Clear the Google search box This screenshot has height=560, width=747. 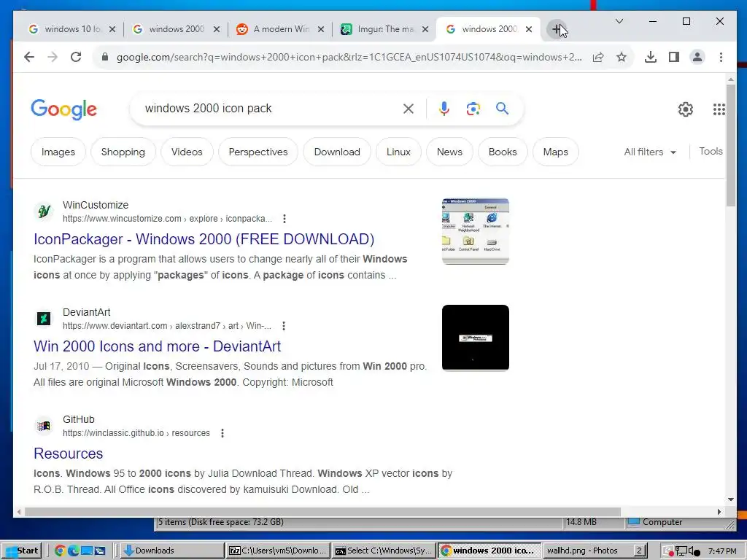click(x=409, y=109)
